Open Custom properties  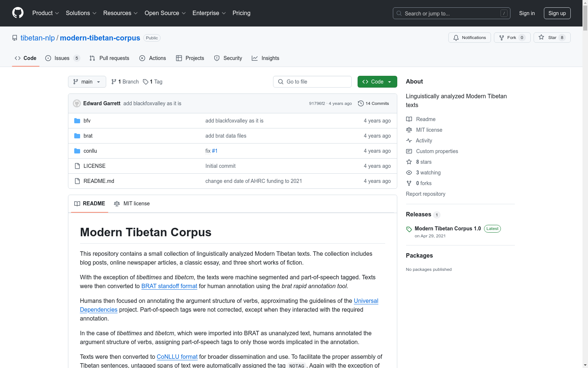pos(432,151)
